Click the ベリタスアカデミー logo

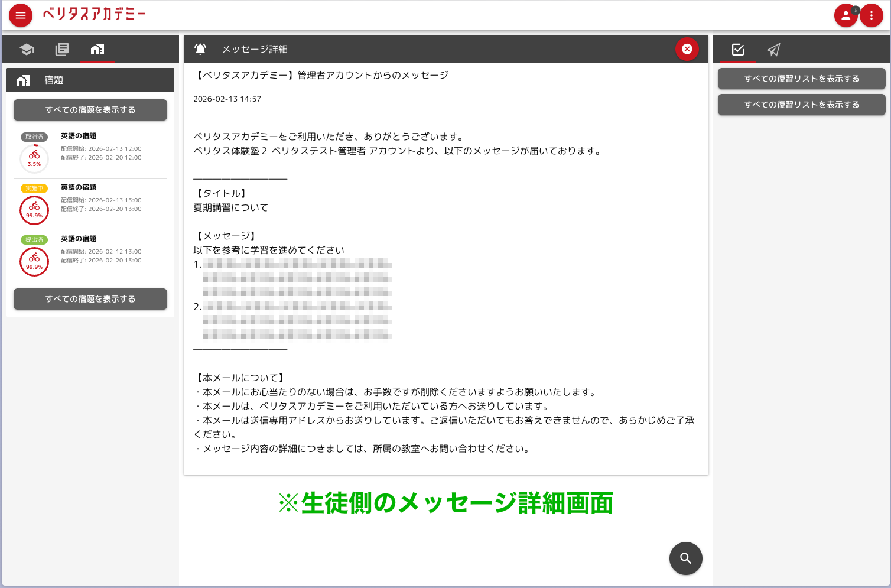95,14
